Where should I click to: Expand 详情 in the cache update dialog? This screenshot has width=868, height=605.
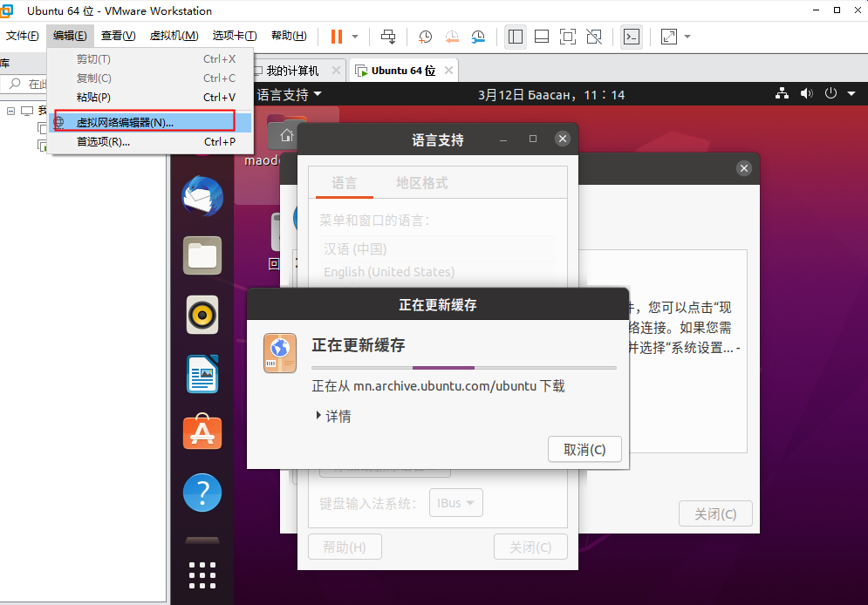(333, 417)
